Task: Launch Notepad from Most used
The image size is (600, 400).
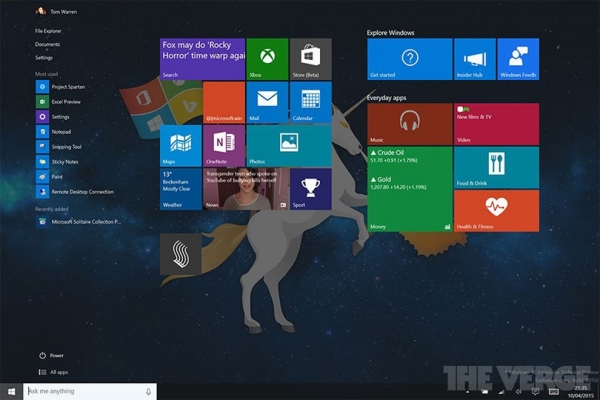Action: [x=54, y=132]
